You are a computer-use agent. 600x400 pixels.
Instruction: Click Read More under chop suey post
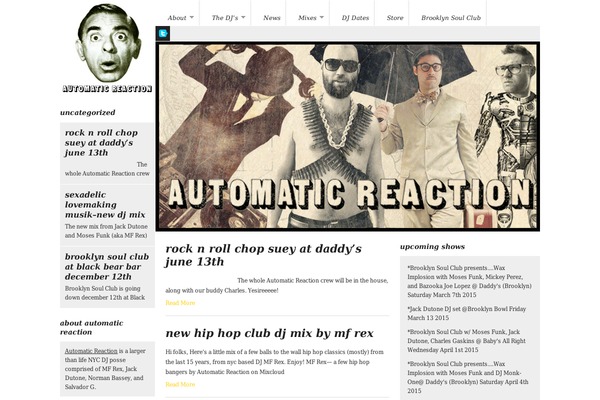tap(180, 303)
